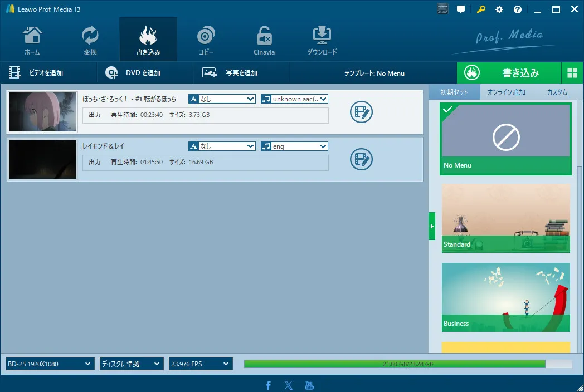Open the ダウンロード download module
584x392 pixels.
[x=322, y=40]
